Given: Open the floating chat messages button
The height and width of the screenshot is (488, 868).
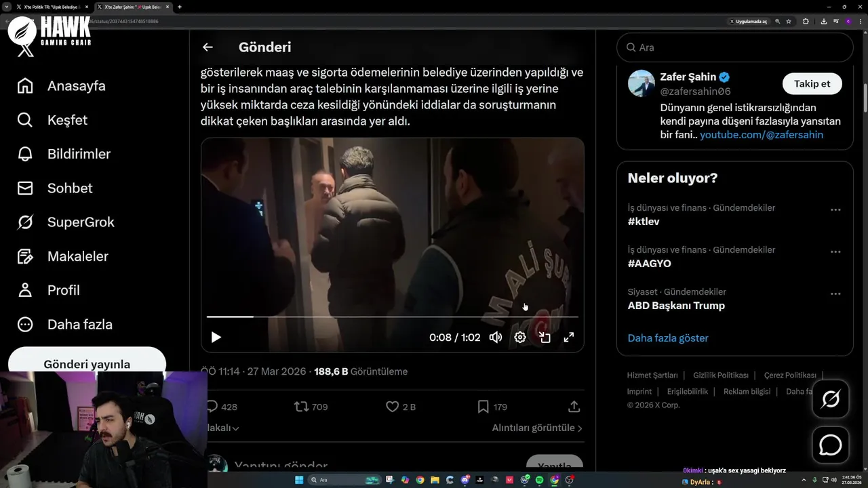Looking at the screenshot, I should pos(831,445).
